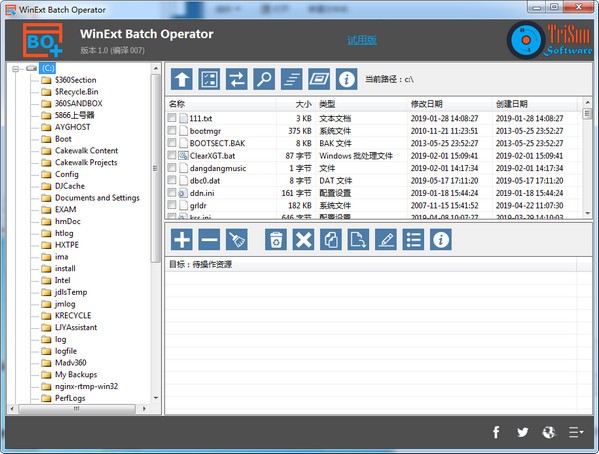Check the box for 111.txt
The width and height of the screenshot is (599, 454).
(x=172, y=118)
